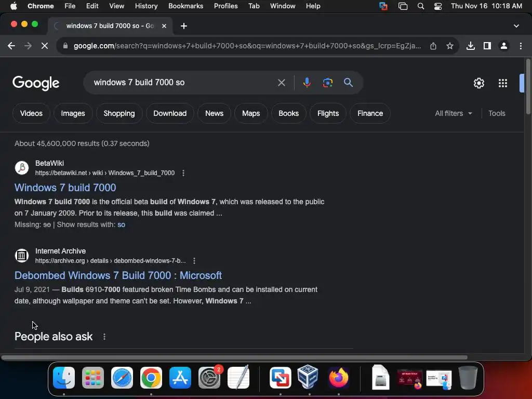Open the View menu

coord(117,6)
